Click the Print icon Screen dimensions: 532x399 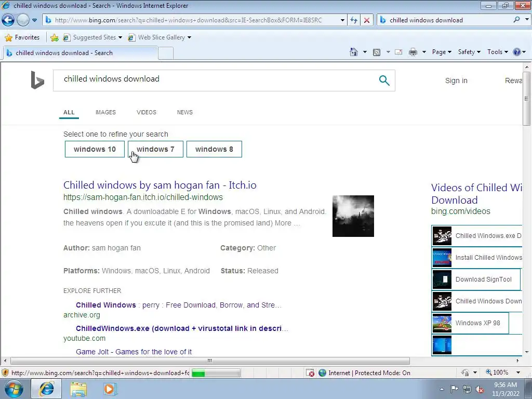pyautogui.click(x=413, y=52)
